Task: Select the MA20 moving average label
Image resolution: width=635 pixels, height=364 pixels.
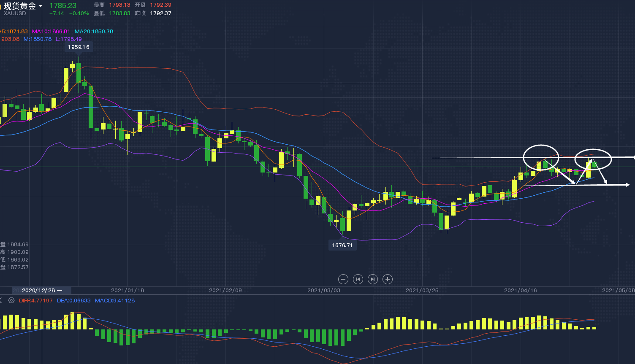Action: (x=94, y=32)
